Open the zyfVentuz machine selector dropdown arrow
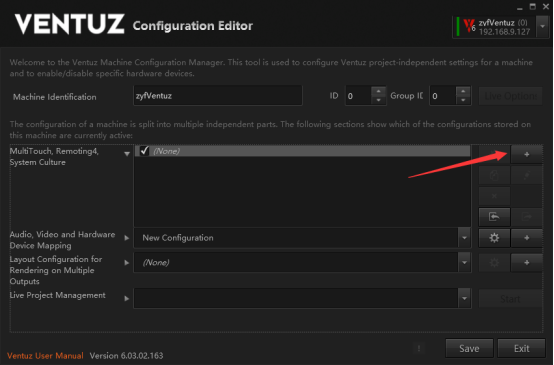The image size is (554, 365). tap(543, 27)
